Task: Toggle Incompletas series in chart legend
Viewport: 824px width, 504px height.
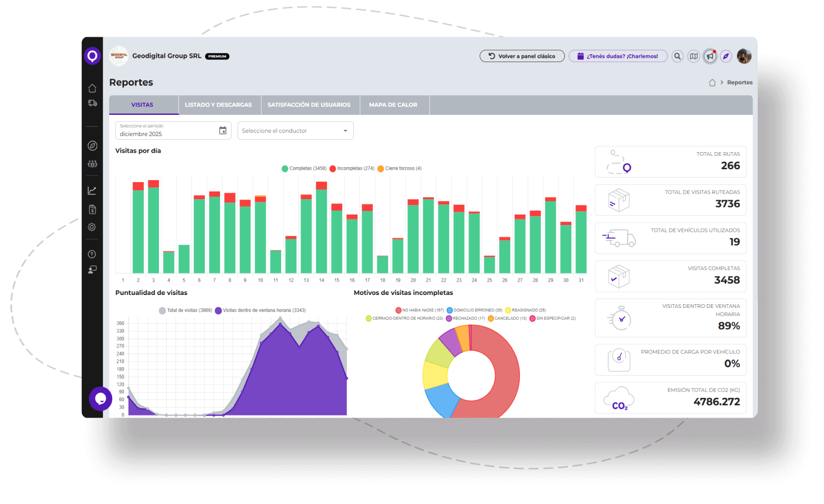Action: pyautogui.click(x=352, y=169)
